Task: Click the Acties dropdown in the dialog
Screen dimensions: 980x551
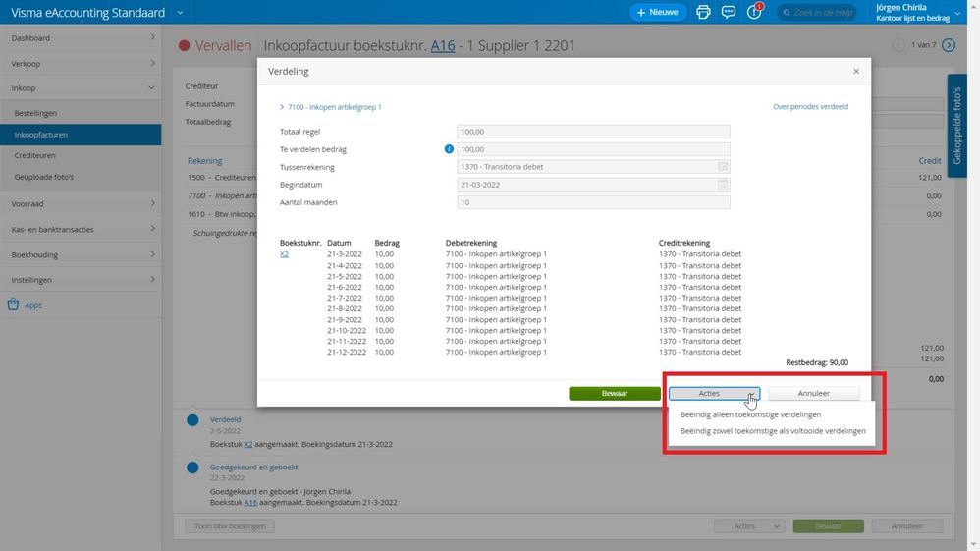Action: pos(714,394)
